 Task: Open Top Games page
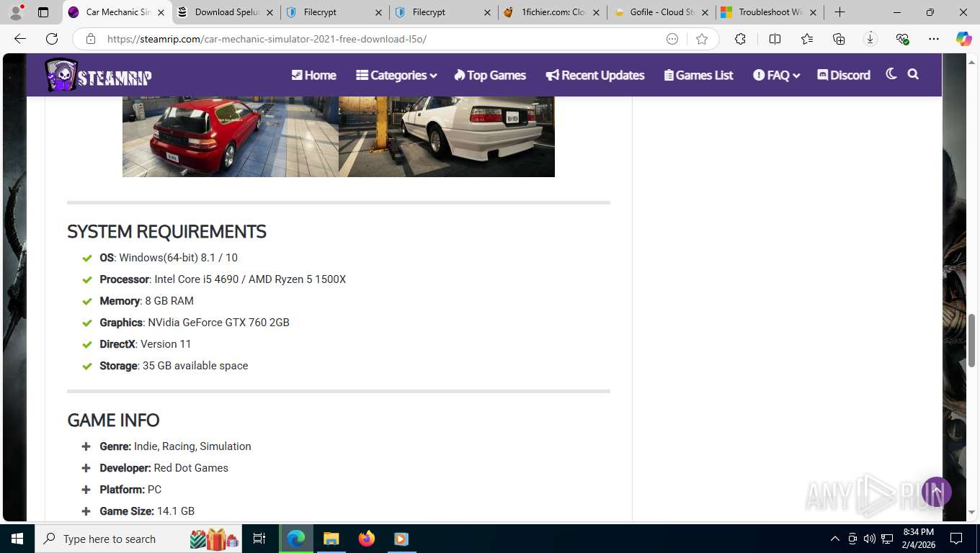(x=490, y=75)
